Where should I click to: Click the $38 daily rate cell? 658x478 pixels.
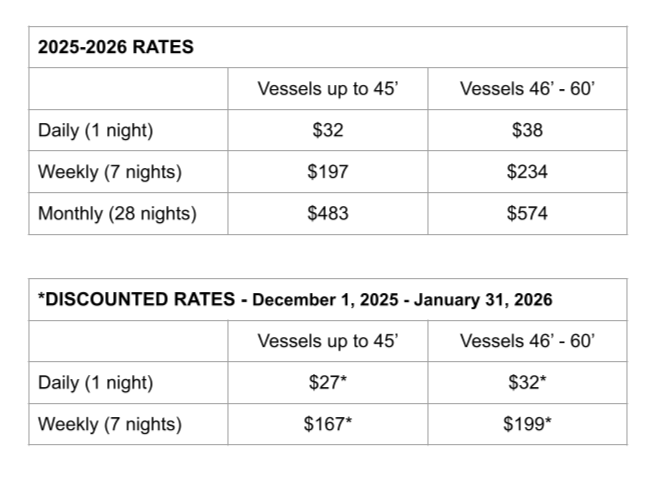[527, 130]
